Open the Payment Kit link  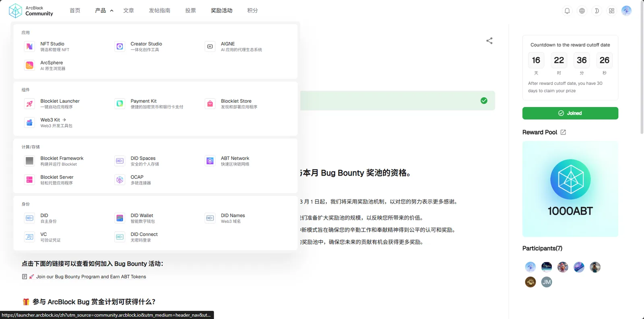click(144, 101)
